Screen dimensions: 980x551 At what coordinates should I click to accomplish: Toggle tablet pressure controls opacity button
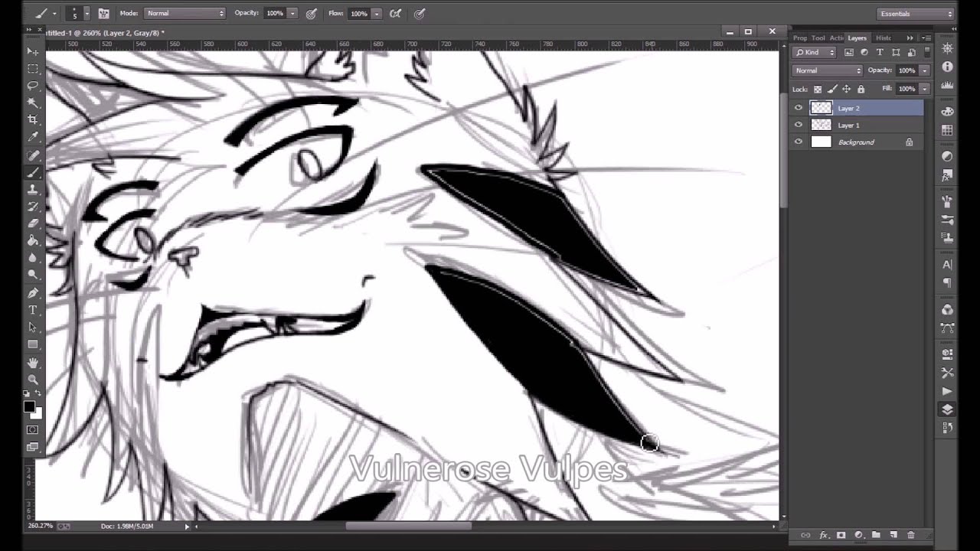(311, 13)
